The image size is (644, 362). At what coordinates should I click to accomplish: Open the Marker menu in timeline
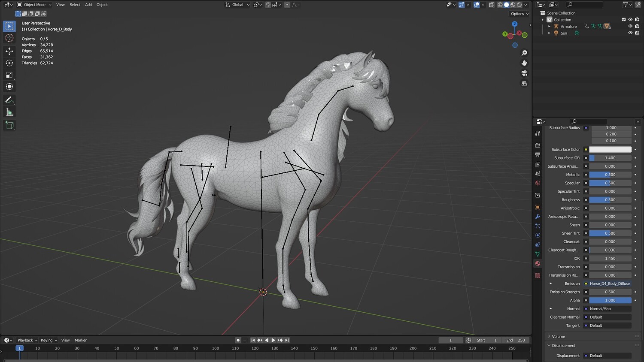point(81,340)
